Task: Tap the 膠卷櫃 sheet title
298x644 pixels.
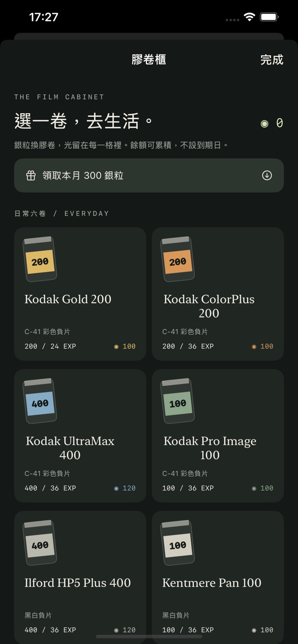Action: point(149,60)
